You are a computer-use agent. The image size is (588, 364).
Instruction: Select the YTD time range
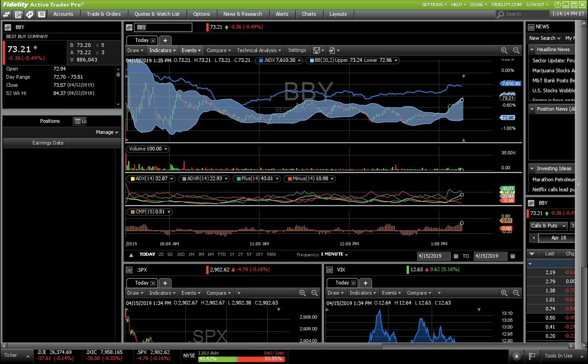tap(221, 254)
